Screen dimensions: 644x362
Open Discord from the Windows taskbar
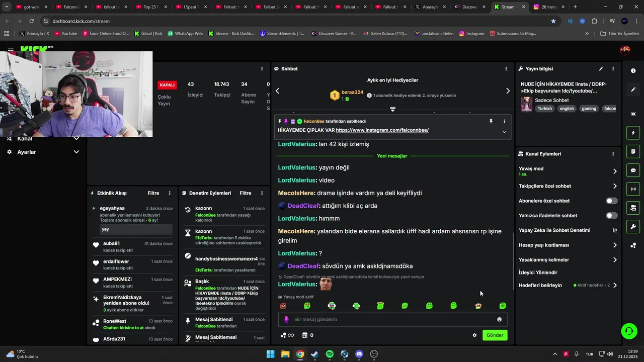tap(359, 354)
